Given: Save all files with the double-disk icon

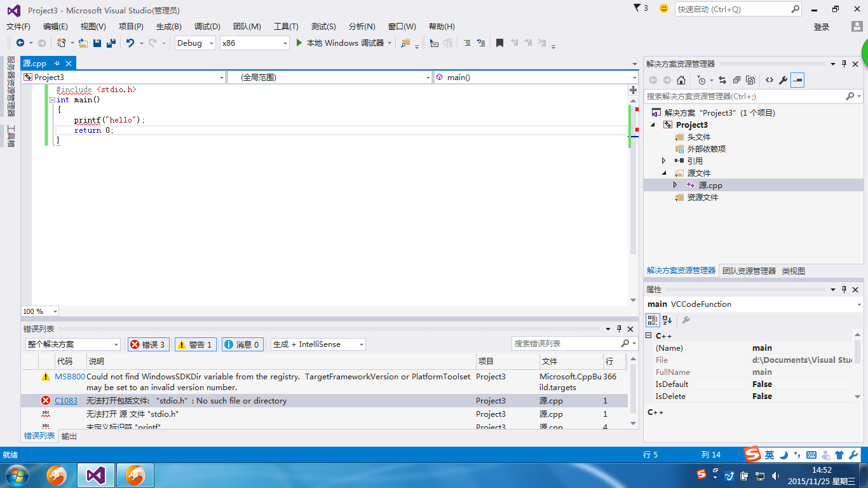Looking at the screenshot, I should point(111,43).
